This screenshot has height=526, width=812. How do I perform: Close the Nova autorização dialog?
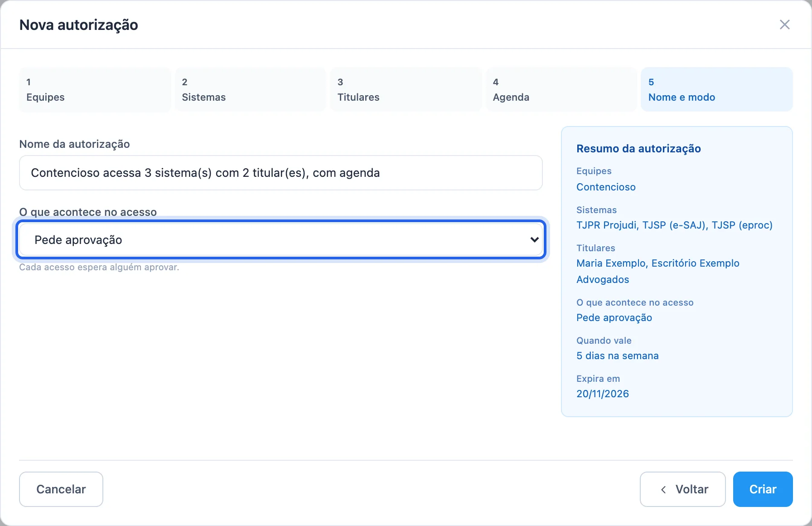coord(785,24)
